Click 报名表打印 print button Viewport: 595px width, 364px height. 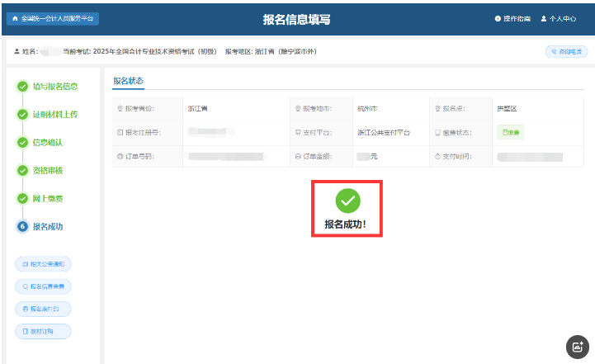point(43,309)
